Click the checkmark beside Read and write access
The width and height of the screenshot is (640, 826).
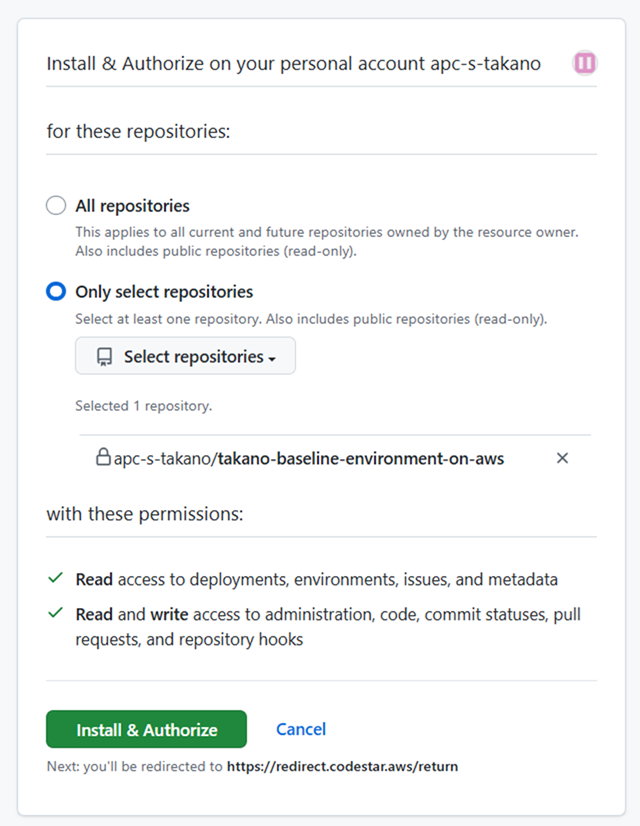[55, 613]
